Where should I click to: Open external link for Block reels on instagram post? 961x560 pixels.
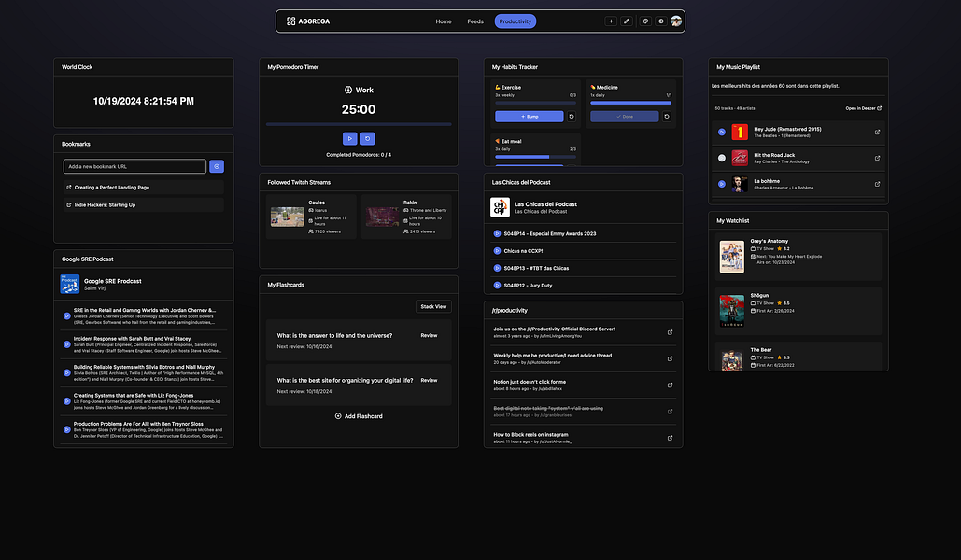point(670,438)
